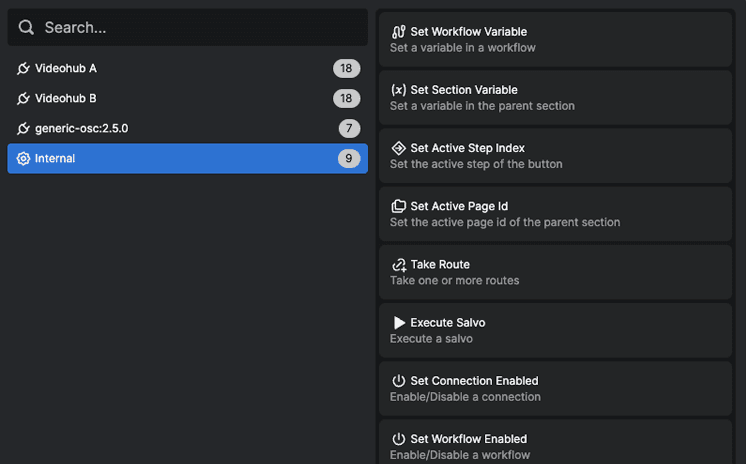Click the Set Section Variable (x) icon

pyautogui.click(x=399, y=90)
